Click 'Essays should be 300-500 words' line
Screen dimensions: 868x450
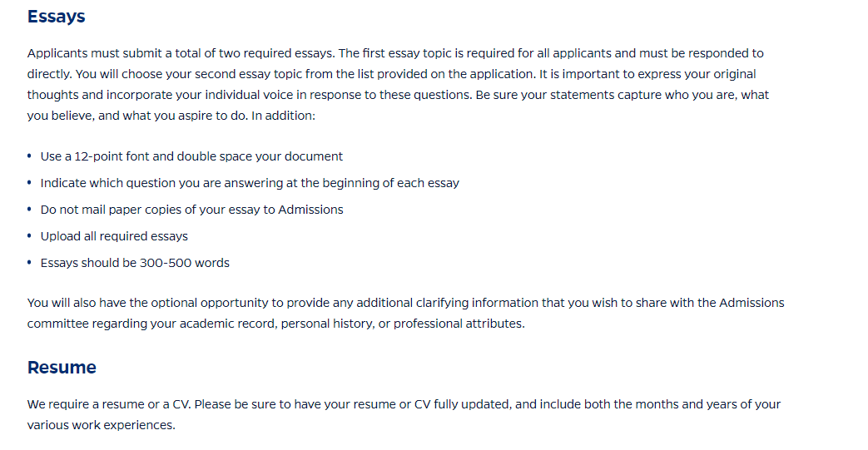coord(135,263)
